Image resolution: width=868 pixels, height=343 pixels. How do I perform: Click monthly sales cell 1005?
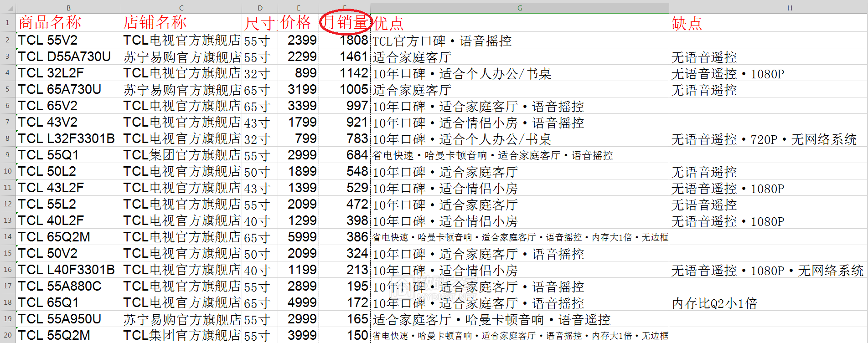point(345,89)
